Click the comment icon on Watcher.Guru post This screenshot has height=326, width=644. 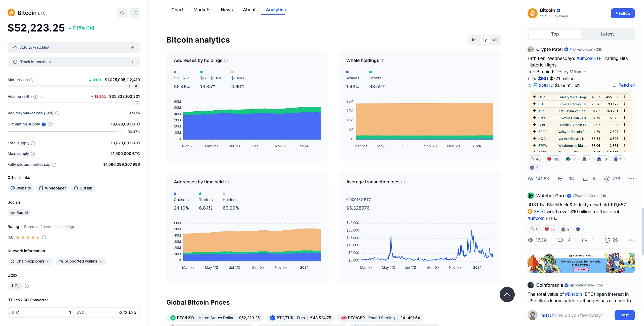coord(560,240)
